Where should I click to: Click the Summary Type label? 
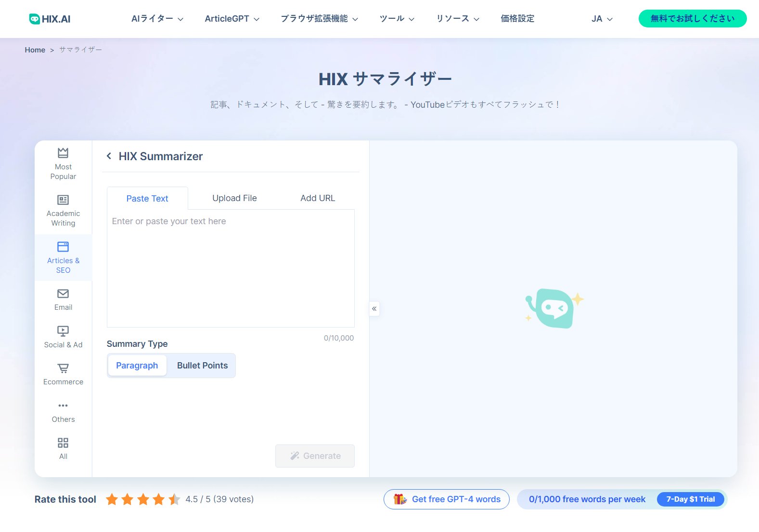(x=137, y=344)
